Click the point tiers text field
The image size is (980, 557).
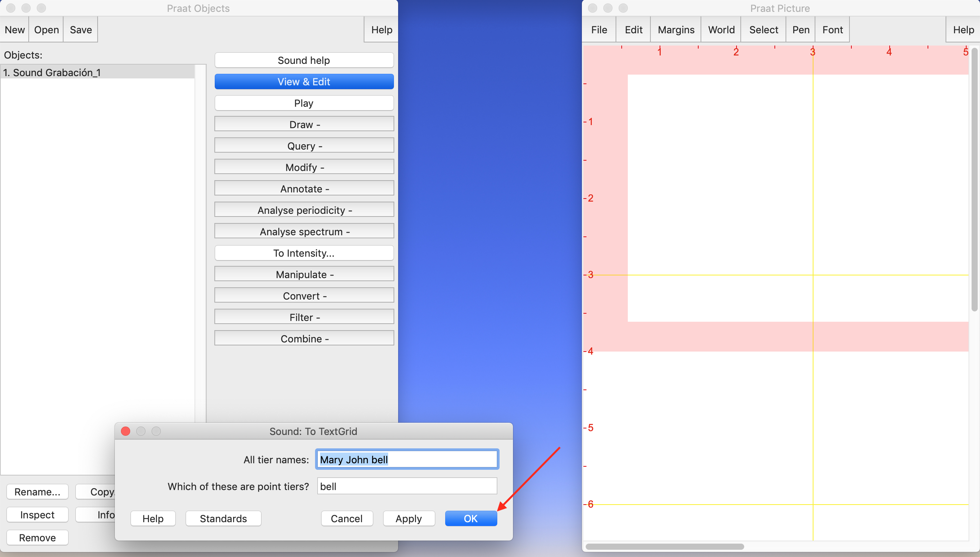pyautogui.click(x=407, y=486)
